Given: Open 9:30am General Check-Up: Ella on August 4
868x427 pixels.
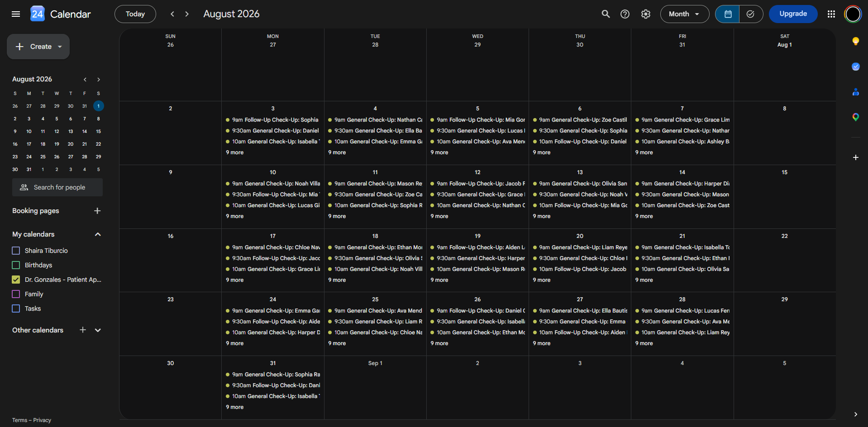Looking at the screenshot, I should click(x=375, y=131).
